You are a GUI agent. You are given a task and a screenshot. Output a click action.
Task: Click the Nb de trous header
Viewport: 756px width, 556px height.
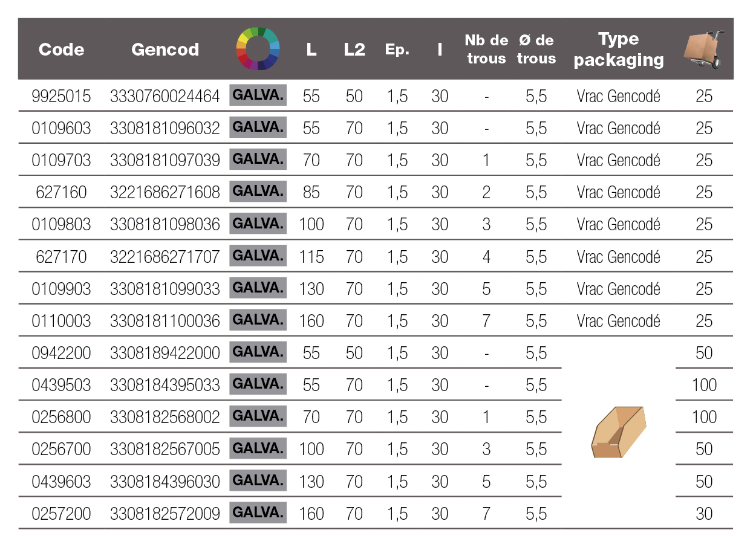click(x=486, y=50)
